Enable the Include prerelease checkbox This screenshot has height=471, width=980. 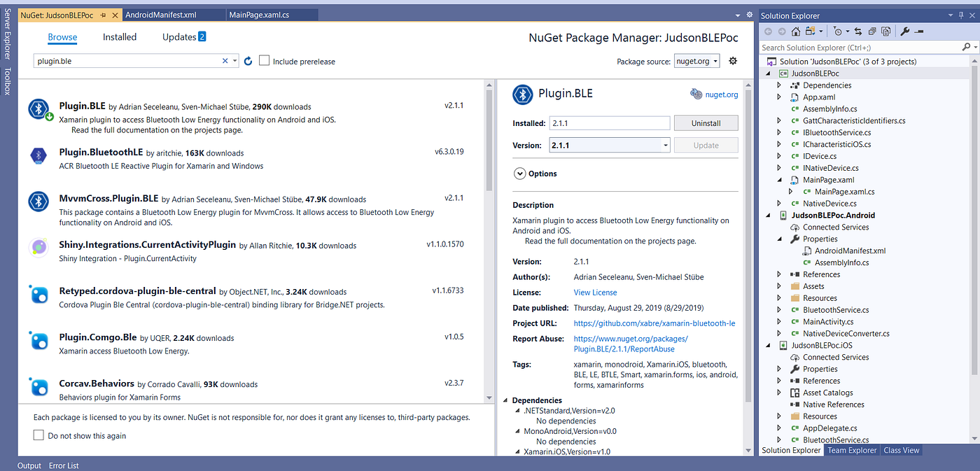pos(264,61)
